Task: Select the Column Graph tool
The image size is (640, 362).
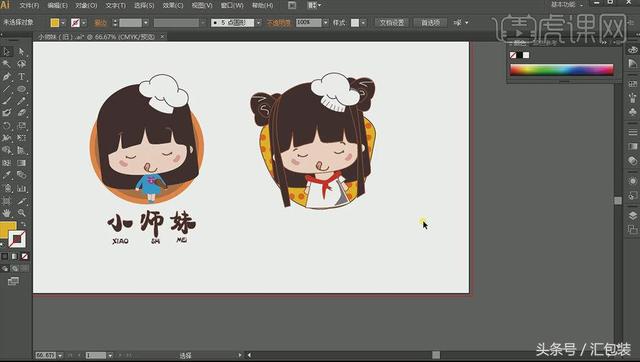Action: pyautogui.click(x=21, y=188)
